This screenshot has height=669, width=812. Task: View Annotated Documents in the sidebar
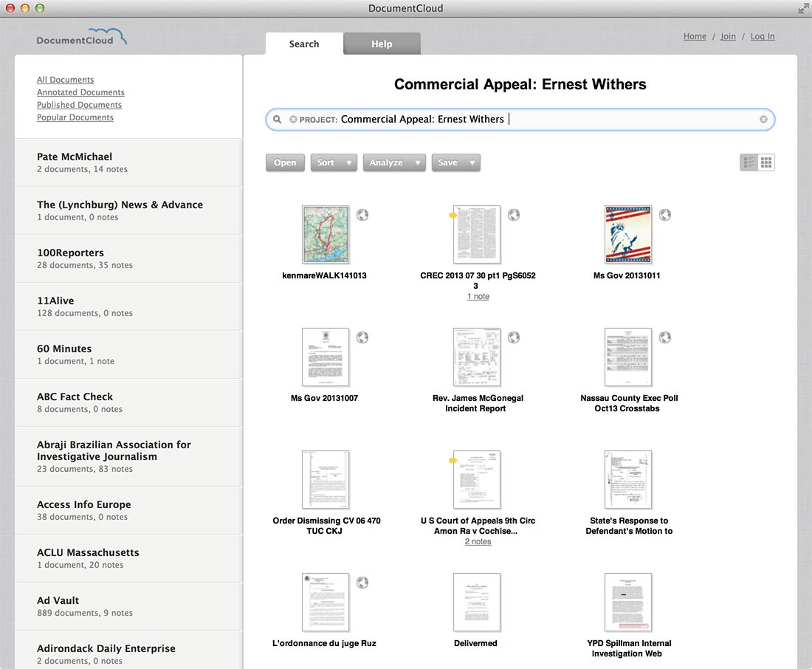[80, 92]
